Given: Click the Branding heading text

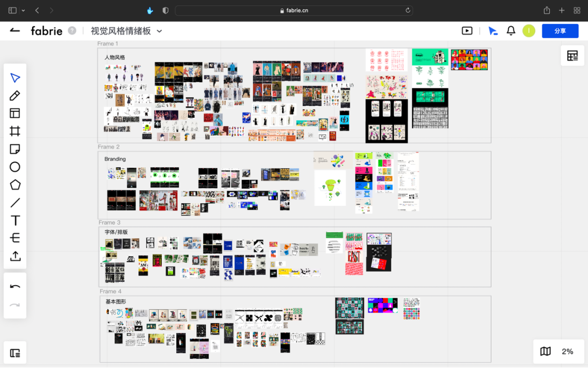Looking at the screenshot, I should tap(115, 159).
